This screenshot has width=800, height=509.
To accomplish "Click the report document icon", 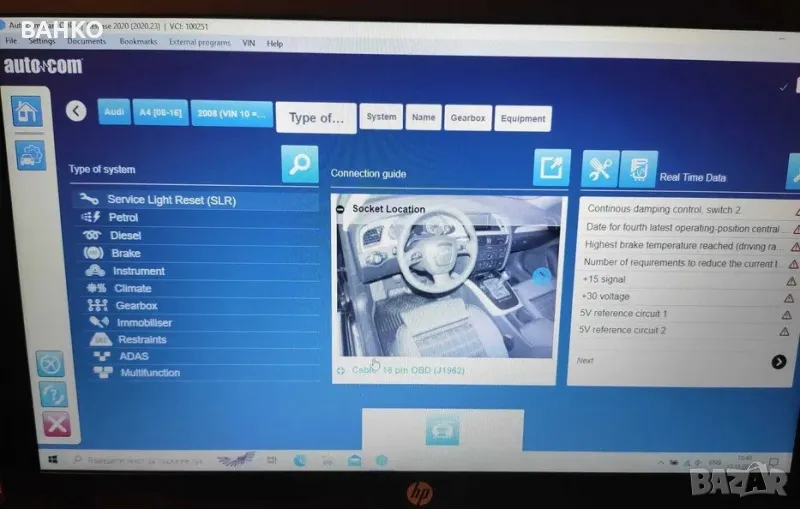I will pyautogui.click(x=638, y=169).
